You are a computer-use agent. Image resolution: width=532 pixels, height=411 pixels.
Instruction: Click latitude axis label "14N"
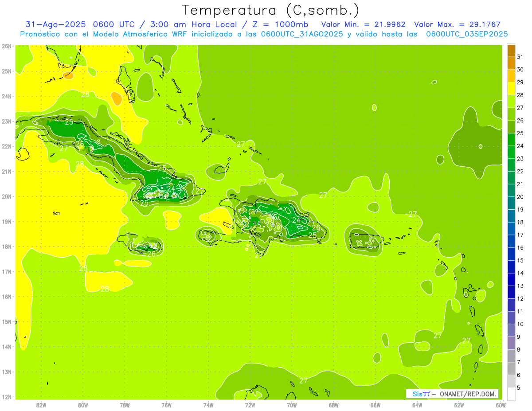(7, 347)
